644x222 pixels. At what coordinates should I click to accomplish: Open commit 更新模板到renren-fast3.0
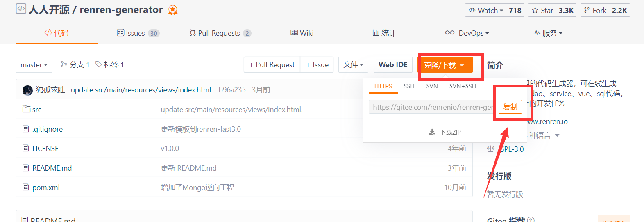pos(201,129)
